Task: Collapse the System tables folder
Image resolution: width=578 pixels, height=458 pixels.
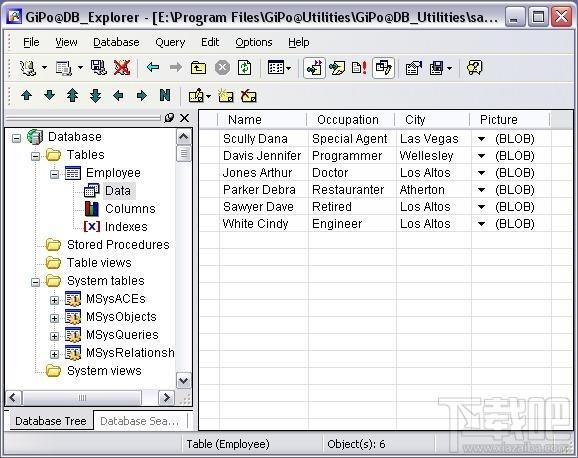Action: (x=35, y=282)
